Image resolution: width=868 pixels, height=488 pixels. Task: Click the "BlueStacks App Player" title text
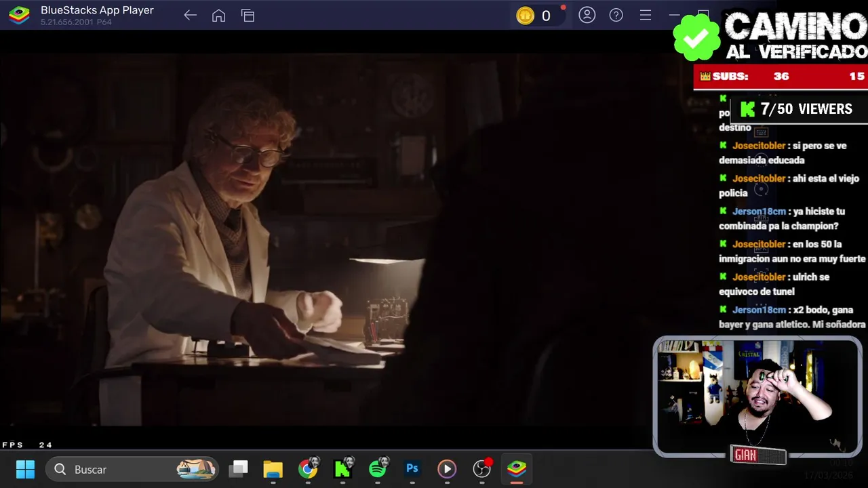point(97,10)
